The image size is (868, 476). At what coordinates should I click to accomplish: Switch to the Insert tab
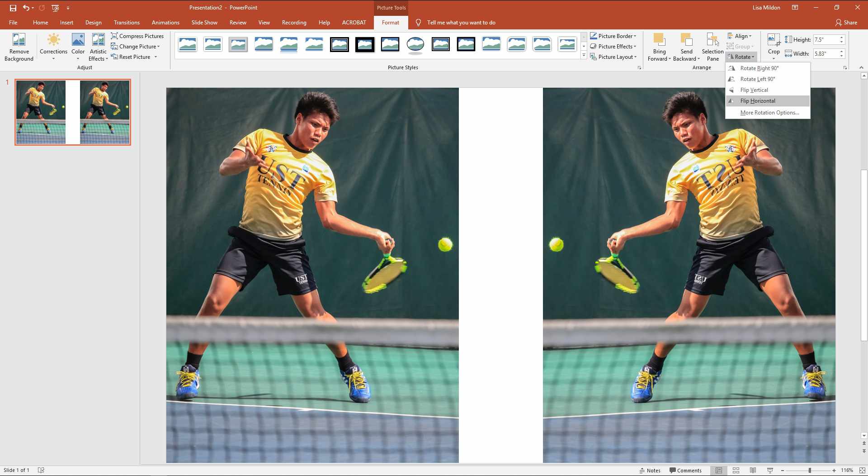tap(66, 22)
